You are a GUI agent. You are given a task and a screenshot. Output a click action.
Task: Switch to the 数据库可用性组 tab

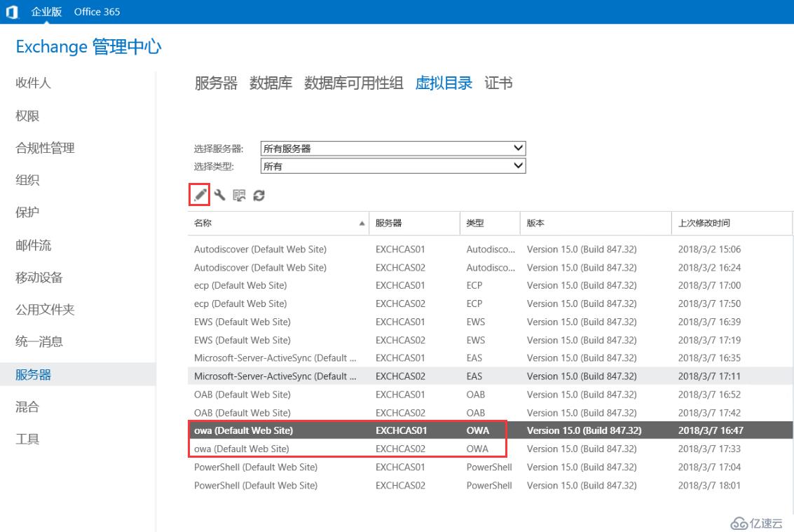click(x=353, y=83)
